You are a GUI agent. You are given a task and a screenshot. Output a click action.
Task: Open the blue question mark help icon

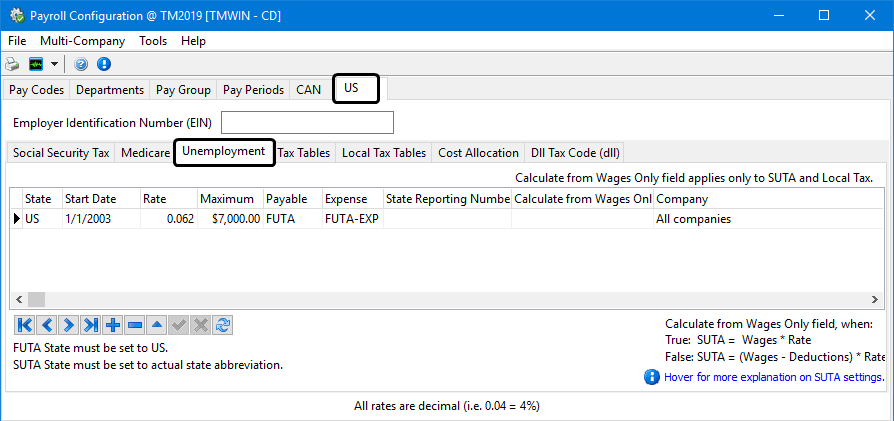pos(81,64)
